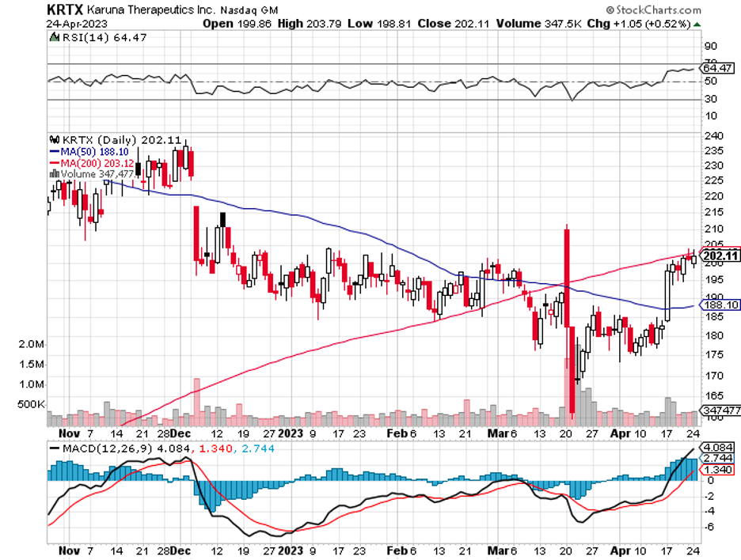
Task: Click the Karuna Therapeutics Inc. company name
Action: pyautogui.click(x=152, y=10)
